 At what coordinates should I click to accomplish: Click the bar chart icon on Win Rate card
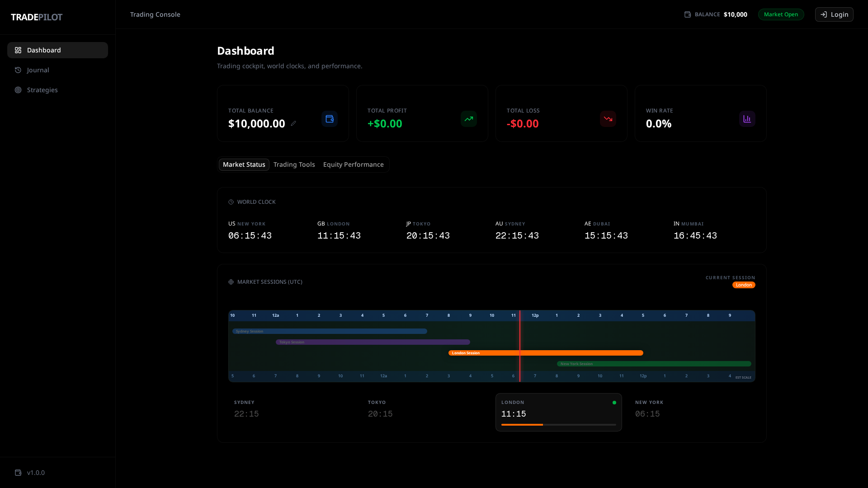[747, 119]
